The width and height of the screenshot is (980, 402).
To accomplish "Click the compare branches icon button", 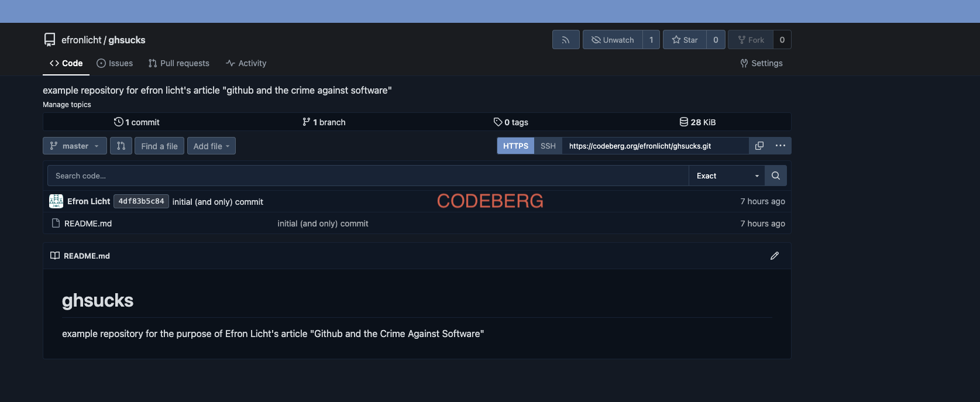I will [121, 146].
